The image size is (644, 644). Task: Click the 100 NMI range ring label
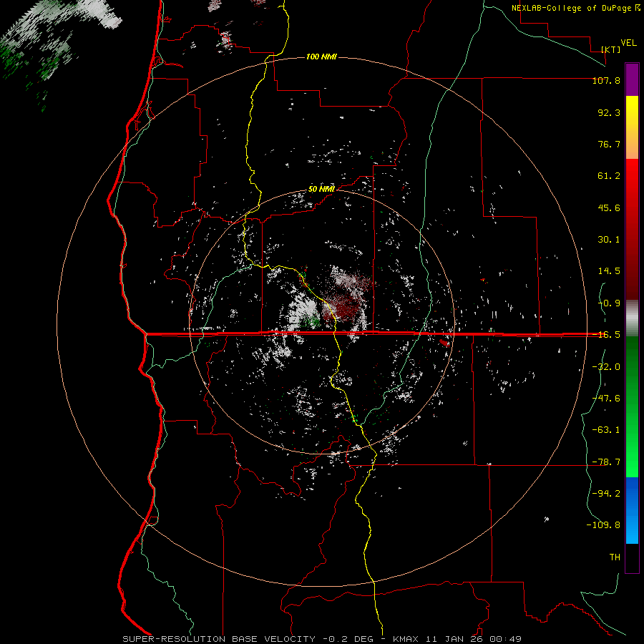(321, 57)
